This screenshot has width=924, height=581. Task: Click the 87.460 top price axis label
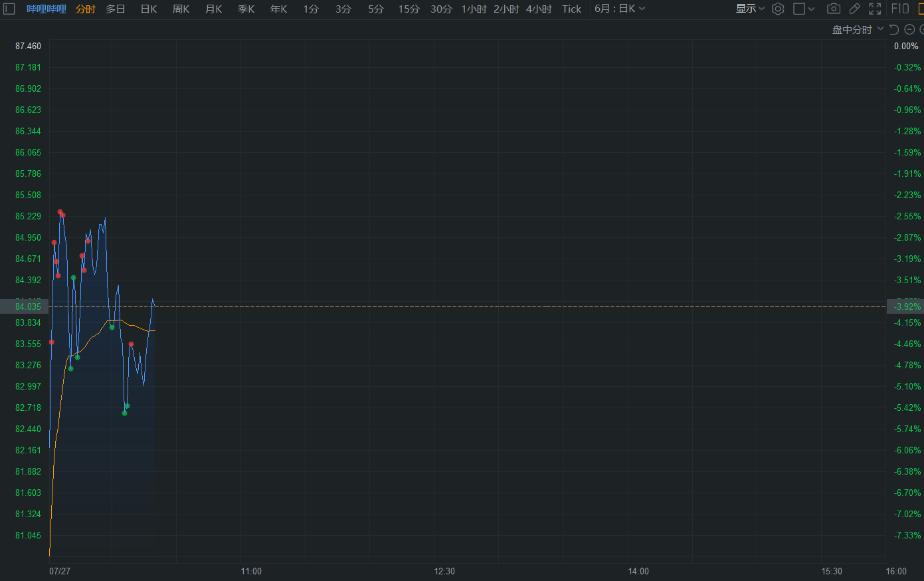point(28,46)
